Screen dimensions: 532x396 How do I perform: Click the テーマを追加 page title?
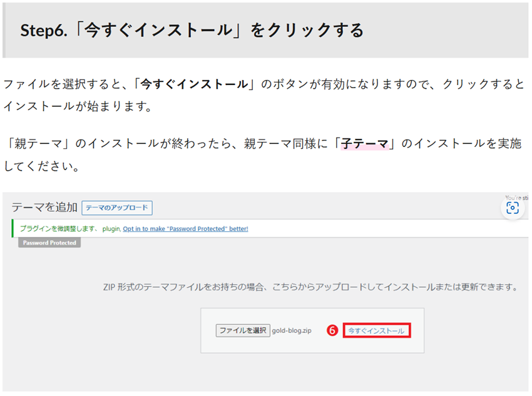point(44,208)
